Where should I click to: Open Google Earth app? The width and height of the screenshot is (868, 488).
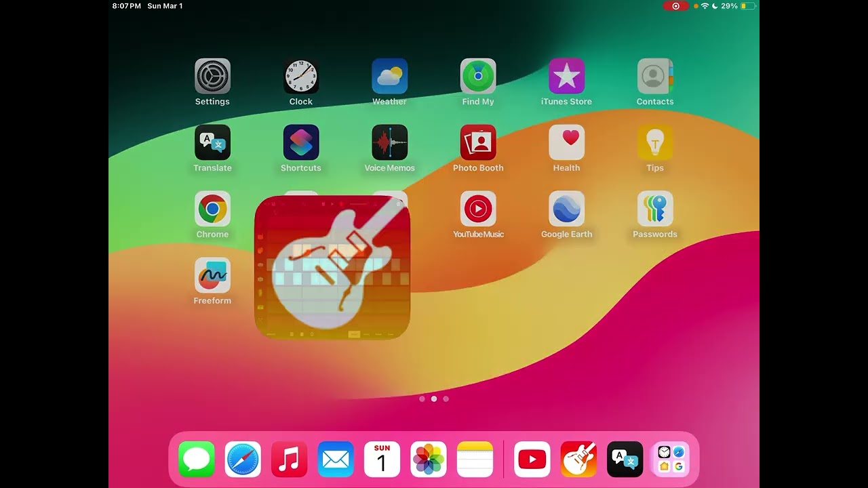tap(567, 209)
